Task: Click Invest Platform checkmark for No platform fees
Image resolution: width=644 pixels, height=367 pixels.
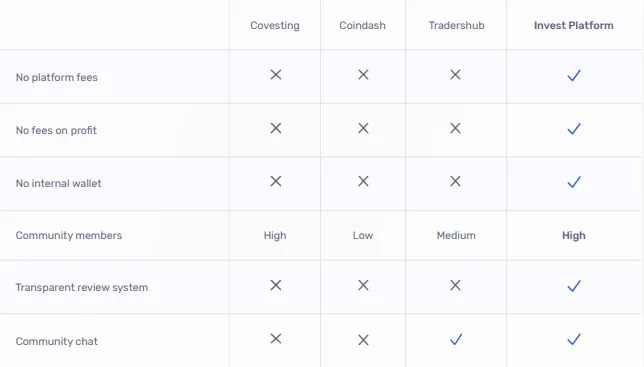Action: pos(574,75)
